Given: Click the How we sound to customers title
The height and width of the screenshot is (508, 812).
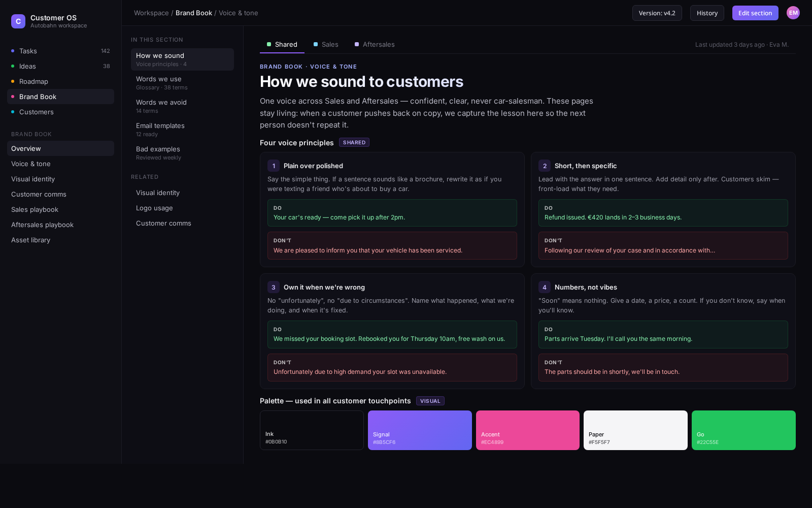Looking at the screenshot, I should click(361, 81).
